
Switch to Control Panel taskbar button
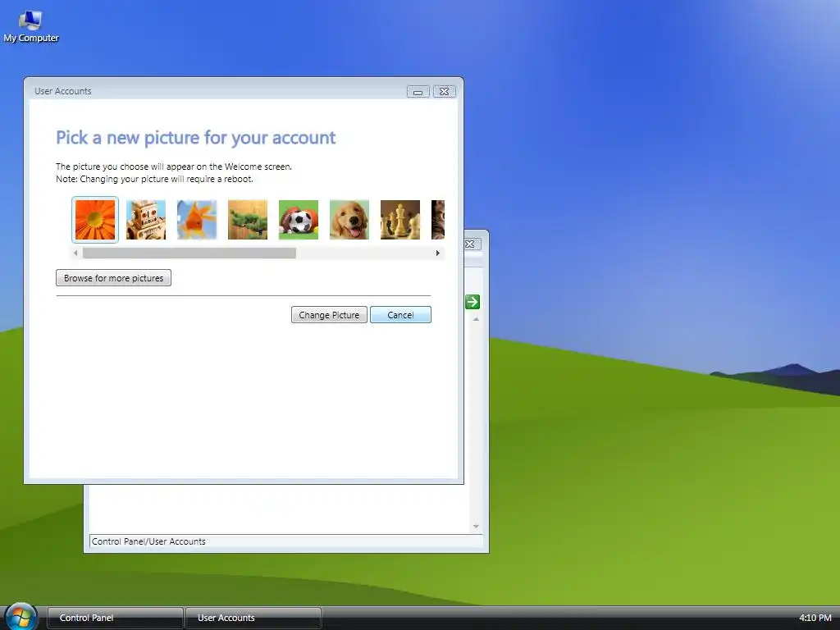click(x=115, y=618)
